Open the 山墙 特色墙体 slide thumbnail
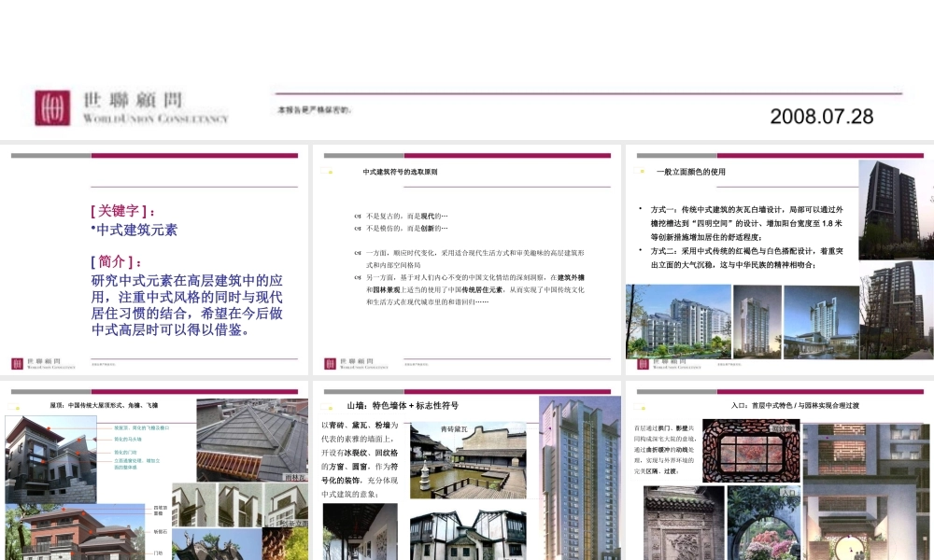This screenshot has width=934, height=560. pyautogui.click(x=467, y=470)
